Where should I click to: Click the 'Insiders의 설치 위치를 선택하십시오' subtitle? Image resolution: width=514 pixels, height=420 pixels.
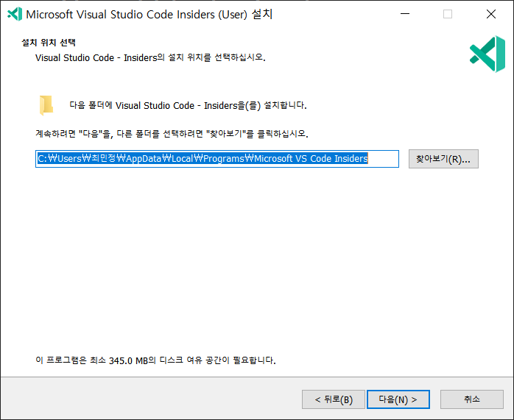coord(150,57)
